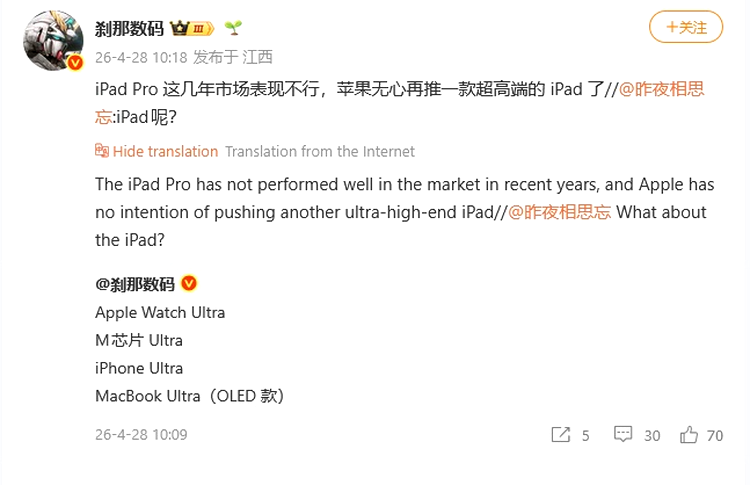Open comments via the speech bubble icon
Viewport: 750px width, 485px height.
pos(623,435)
